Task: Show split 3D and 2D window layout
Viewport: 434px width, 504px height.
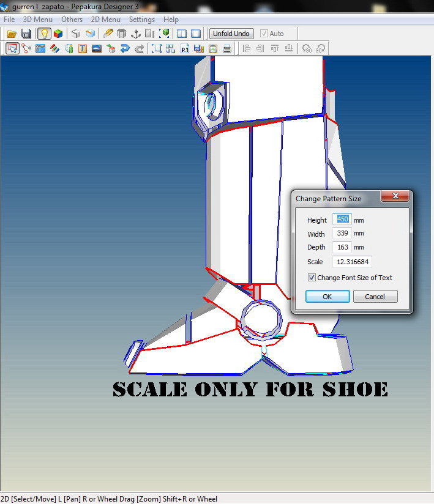Action: 182,34
